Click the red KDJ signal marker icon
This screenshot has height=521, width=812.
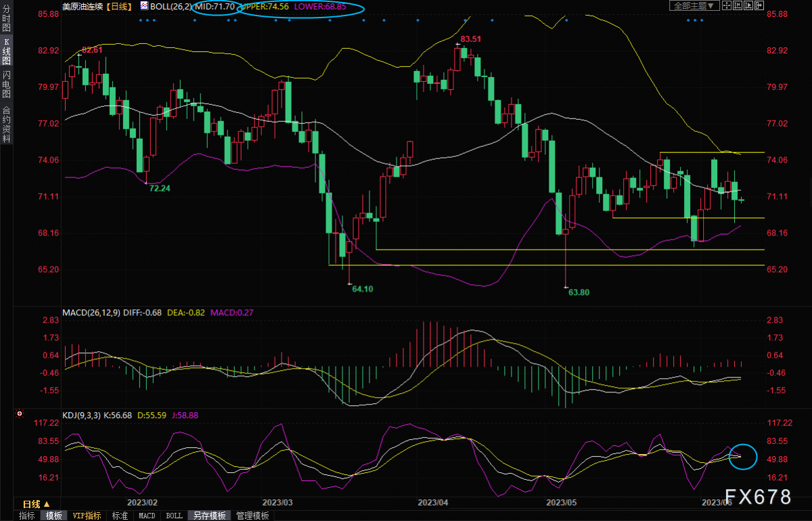pyautogui.click(x=20, y=413)
